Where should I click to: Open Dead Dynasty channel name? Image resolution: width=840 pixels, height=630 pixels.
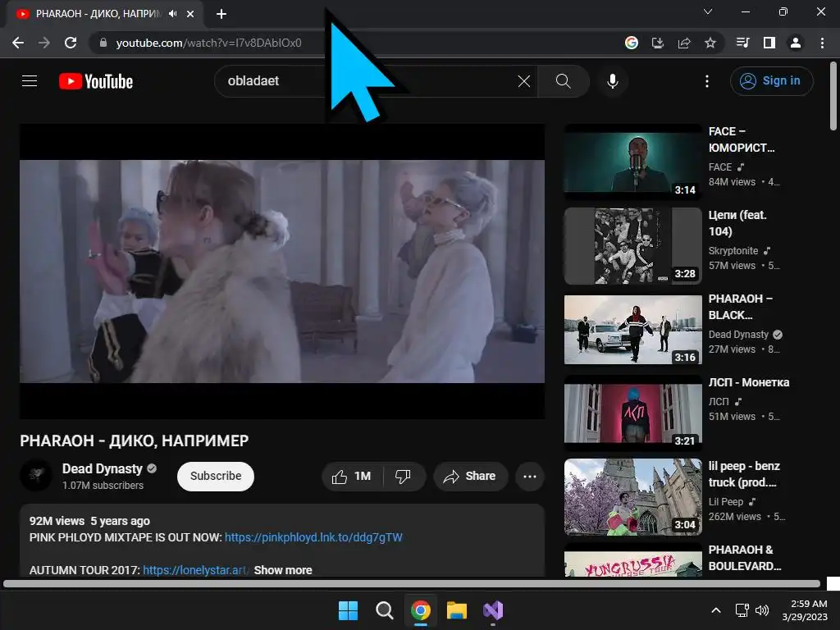[103, 468]
